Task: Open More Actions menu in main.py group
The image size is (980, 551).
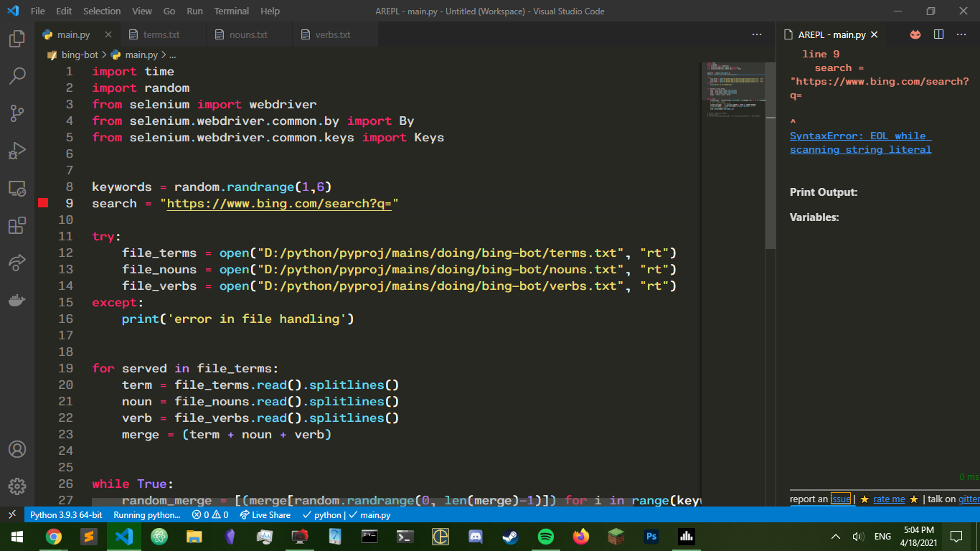Action: [757, 34]
